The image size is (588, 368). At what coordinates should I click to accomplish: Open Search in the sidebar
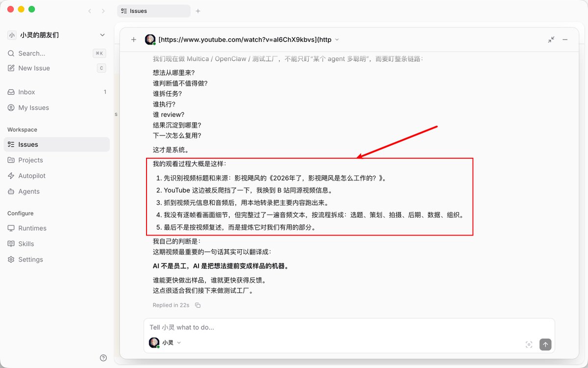click(56, 53)
